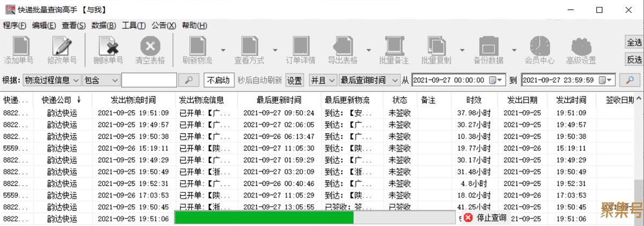The width and height of the screenshot is (644, 226).
Task: Open the start date calendar dropdown
Action: point(496,80)
